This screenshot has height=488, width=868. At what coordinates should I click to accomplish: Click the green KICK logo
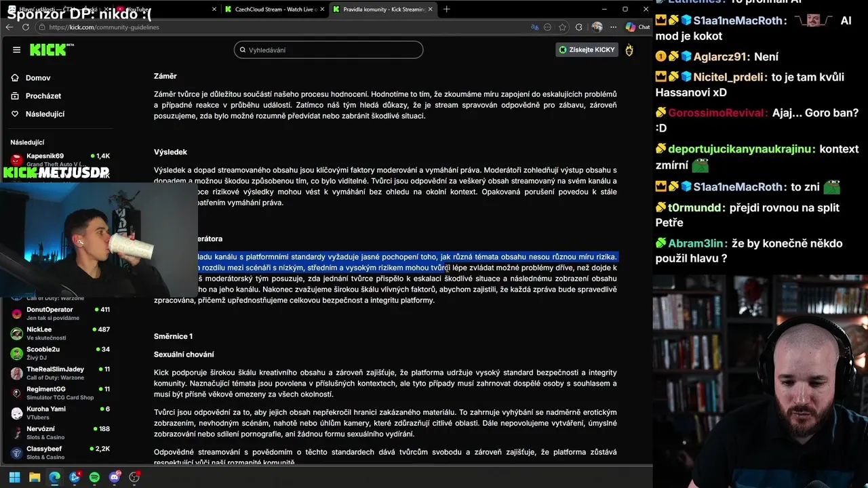(x=50, y=49)
